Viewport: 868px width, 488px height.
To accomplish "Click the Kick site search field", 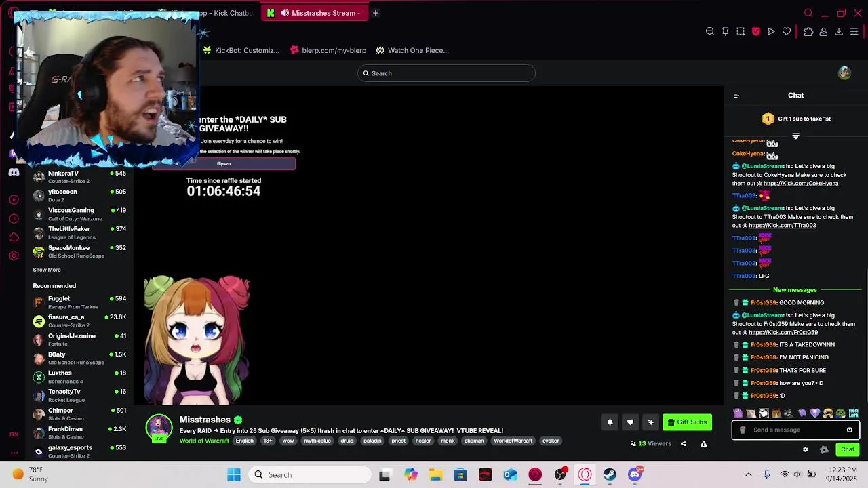I will [x=446, y=73].
